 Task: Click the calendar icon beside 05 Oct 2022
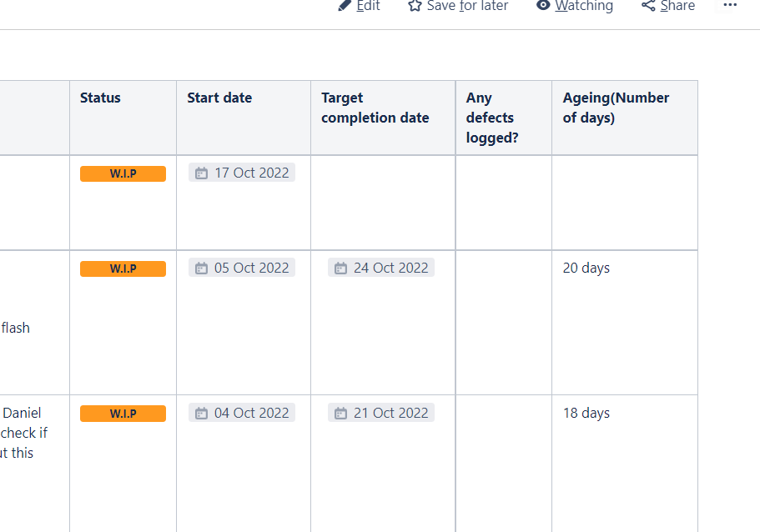tap(201, 268)
